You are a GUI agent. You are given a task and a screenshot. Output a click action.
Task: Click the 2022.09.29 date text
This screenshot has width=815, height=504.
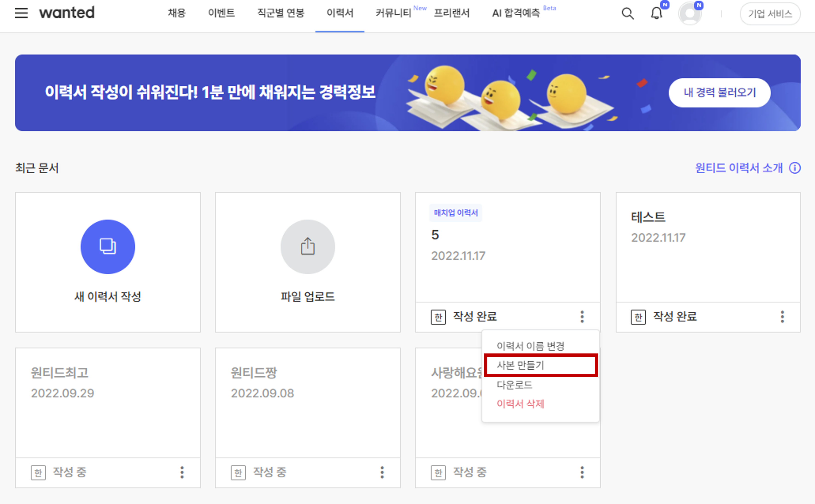[63, 393]
